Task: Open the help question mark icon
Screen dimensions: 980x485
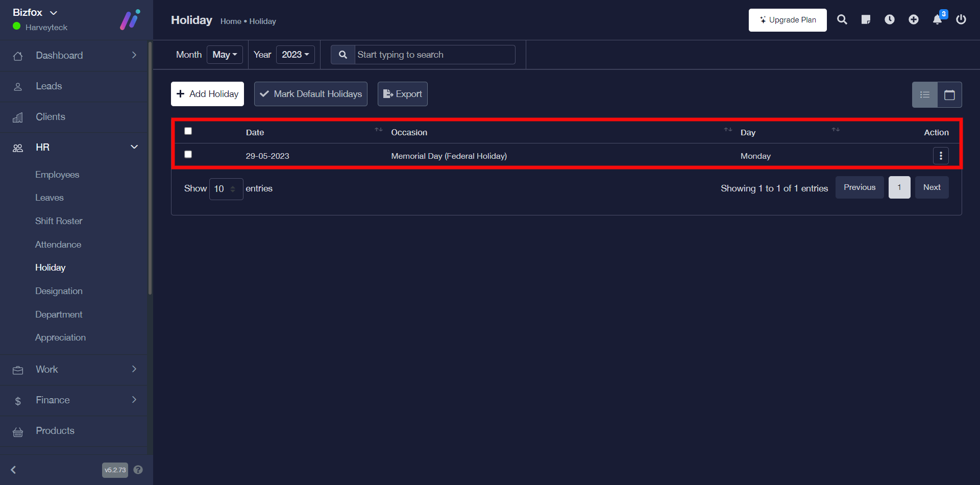Action: [x=138, y=470]
